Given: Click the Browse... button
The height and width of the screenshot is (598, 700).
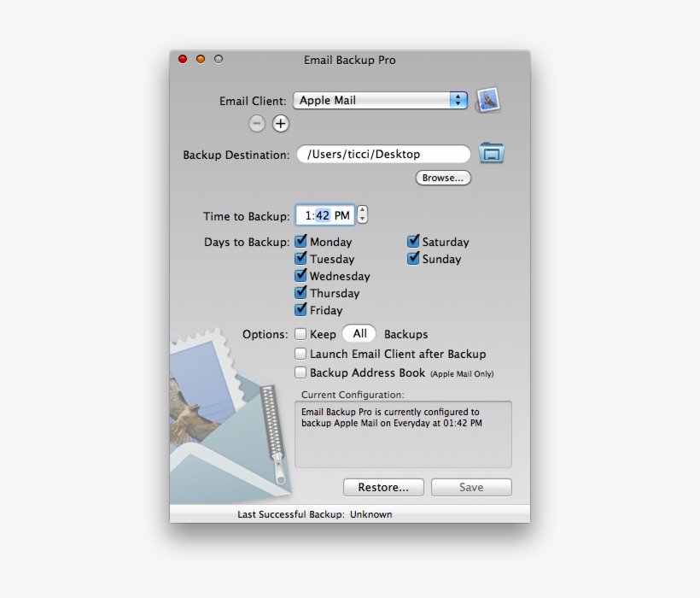Looking at the screenshot, I should pos(443,178).
